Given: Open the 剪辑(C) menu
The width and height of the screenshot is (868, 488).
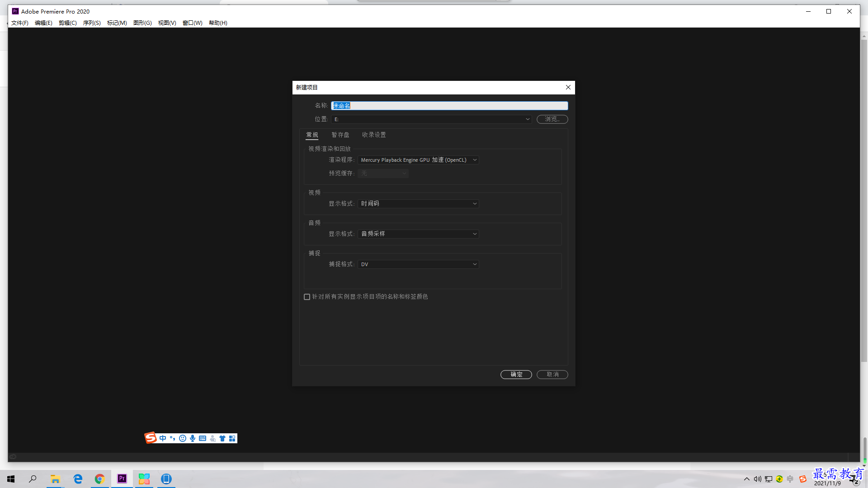Looking at the screenshot, I should 68,23.
